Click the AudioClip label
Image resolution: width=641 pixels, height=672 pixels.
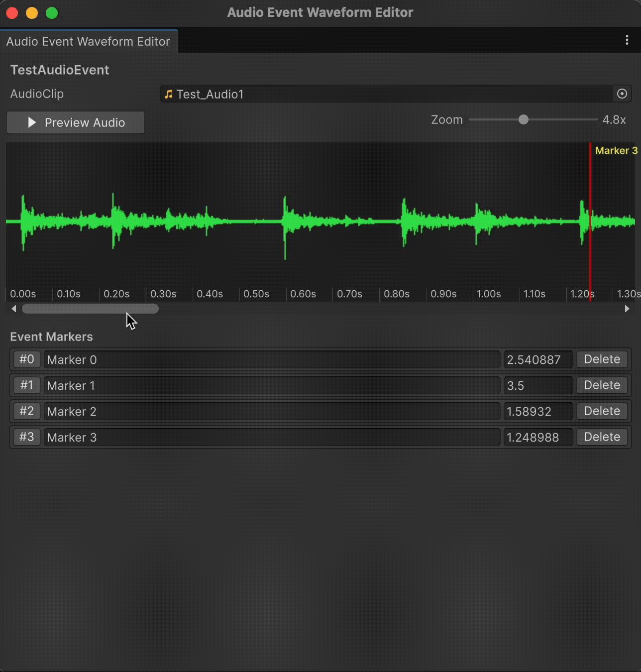pos(37,94)
